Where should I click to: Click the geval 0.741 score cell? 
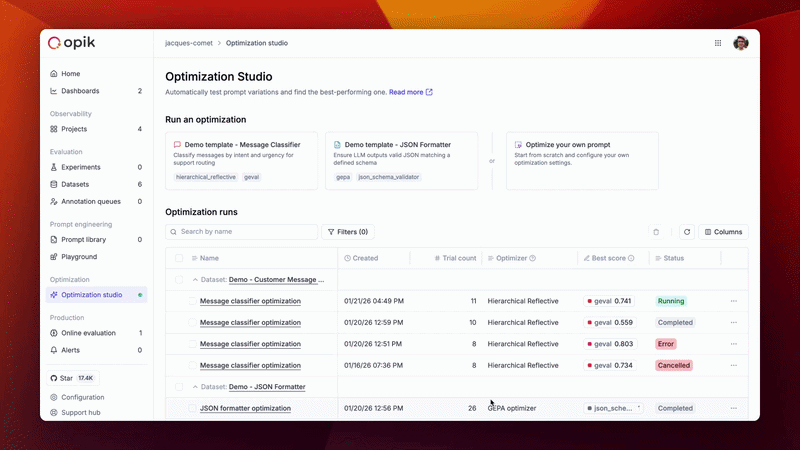point(609,301)
